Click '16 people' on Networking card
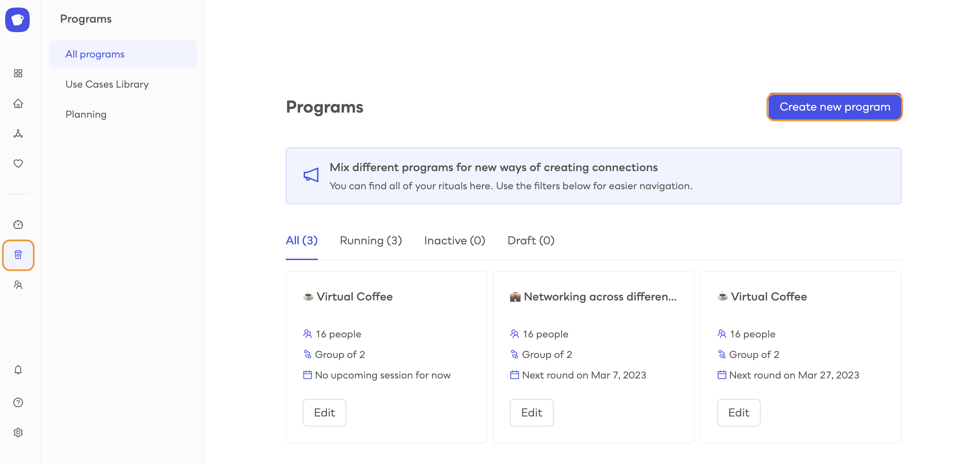The height and width of the screenshot is (463, 980). [545, 334]
